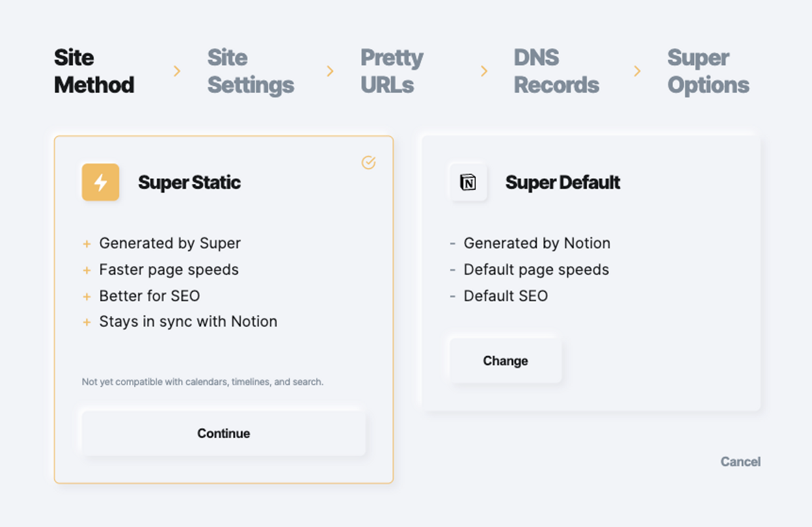Click the chevron before Super Options
This screenshot has width=812, height=527.
[637, 71]
